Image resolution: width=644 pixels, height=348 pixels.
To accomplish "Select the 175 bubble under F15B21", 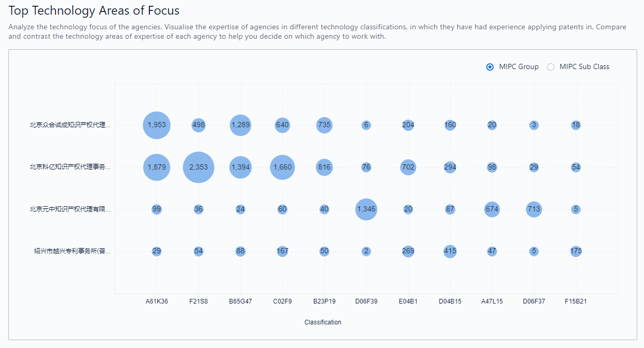I will coord(576,251).
